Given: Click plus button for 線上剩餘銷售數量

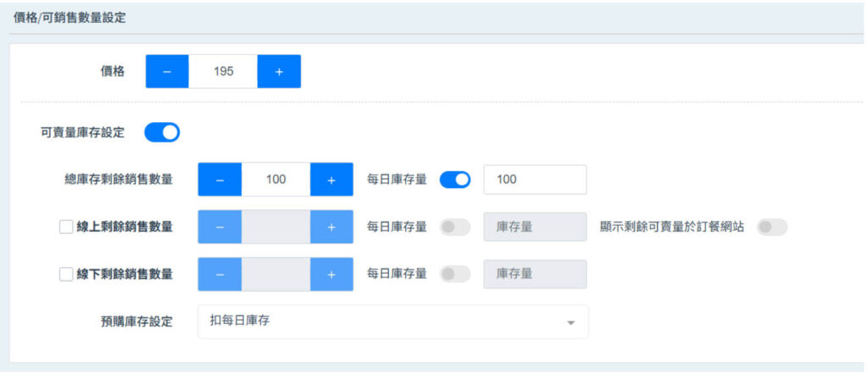Looking at the screenshot, I should (331, 227).
